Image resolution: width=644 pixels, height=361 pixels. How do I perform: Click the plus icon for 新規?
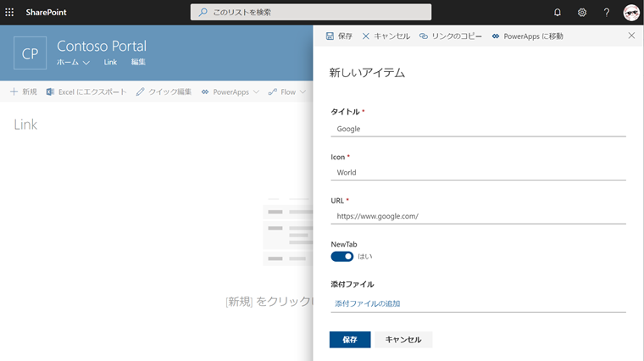pyautogui.click(x=14, y=92)
